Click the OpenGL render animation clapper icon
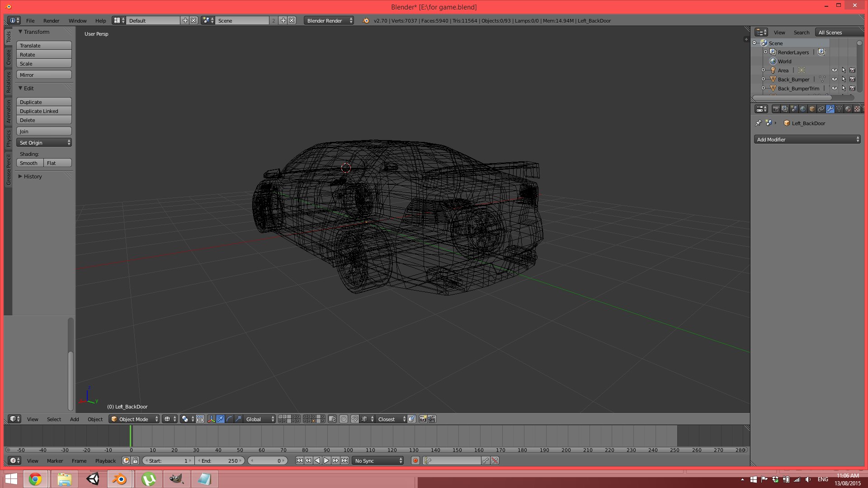The height and width of the screenshot is (488, 868). pyautogui.click(x=432, y=419)
